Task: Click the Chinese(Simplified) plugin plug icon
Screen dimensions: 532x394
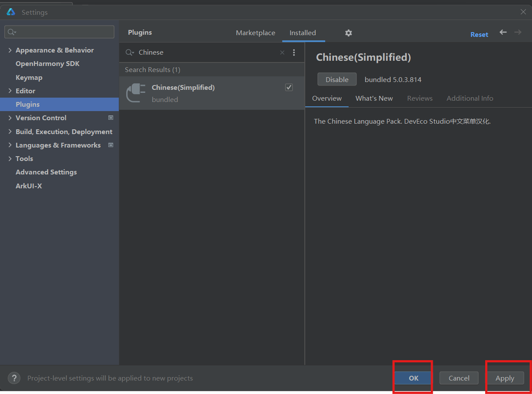Action: pos(136,93)
